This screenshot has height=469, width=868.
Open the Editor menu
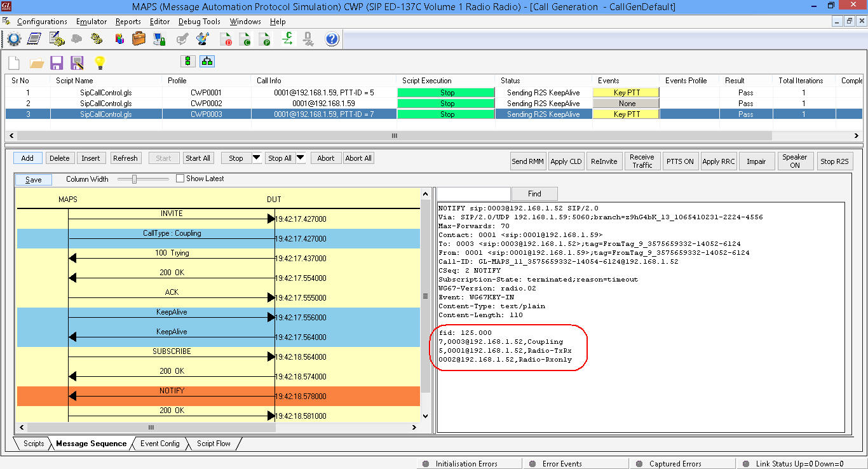point(159,22)
